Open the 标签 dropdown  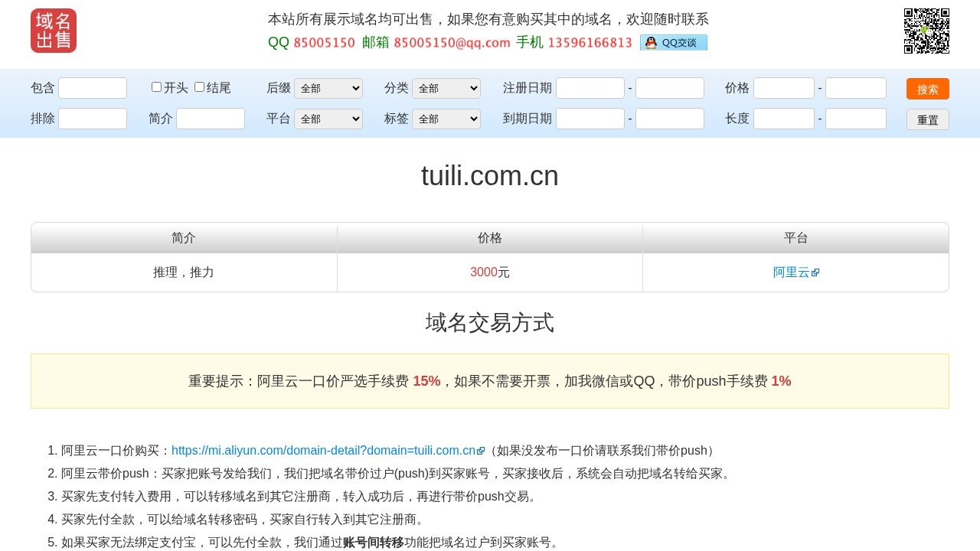tap(446, 119)
